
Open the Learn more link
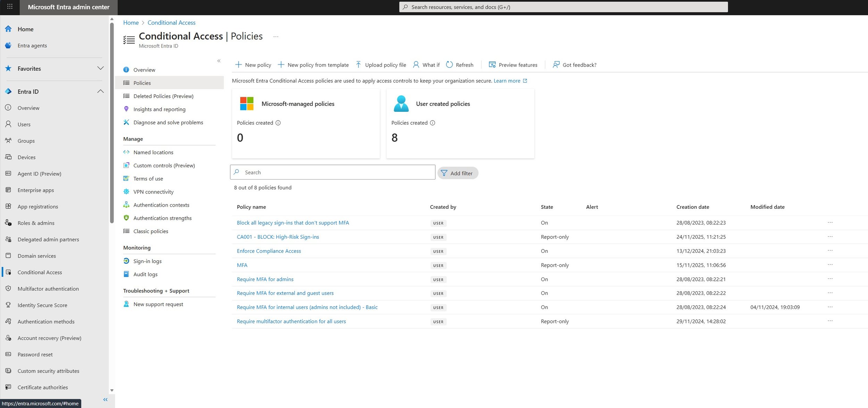pos(508,81)
